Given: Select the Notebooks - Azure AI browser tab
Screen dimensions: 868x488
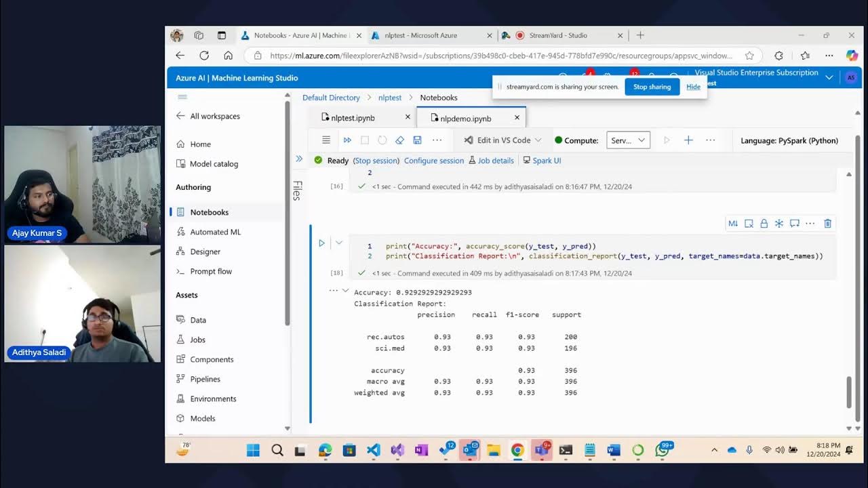Looking at the screenshot, I should [x=302, y=35].
